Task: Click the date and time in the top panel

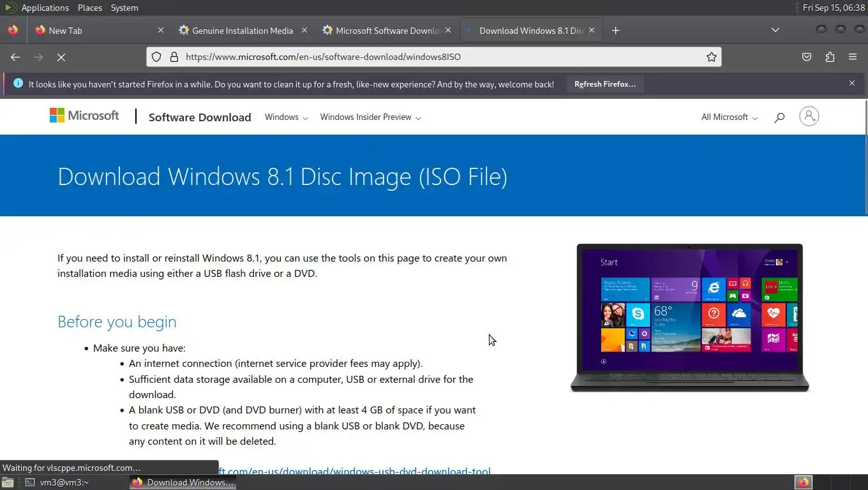Action: [x=833, y=8]
